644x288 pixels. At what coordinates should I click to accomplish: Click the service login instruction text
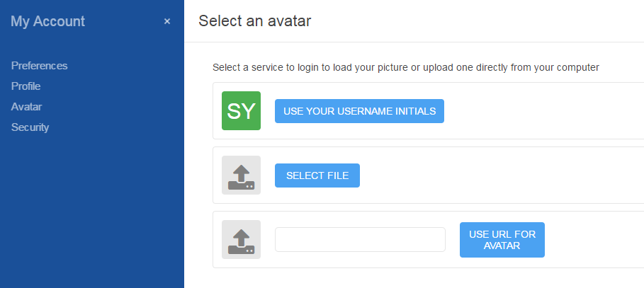405,67
